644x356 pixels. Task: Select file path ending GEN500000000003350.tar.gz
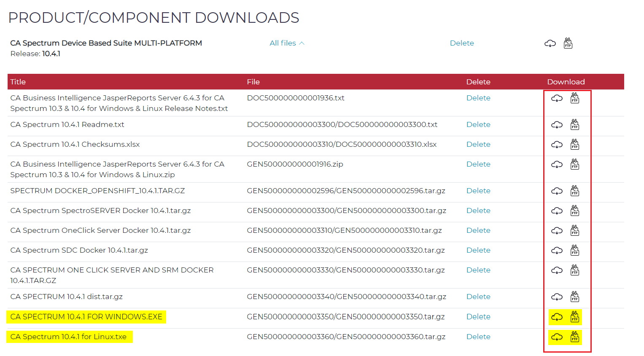coord(346,317)
